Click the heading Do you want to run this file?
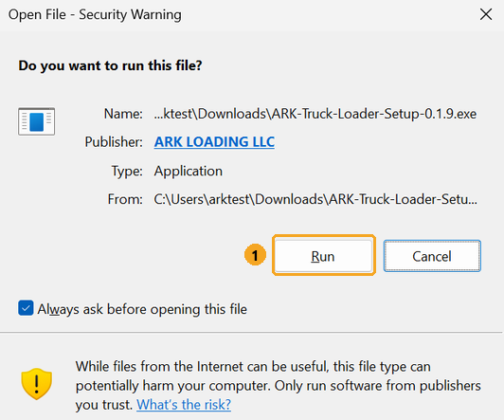The height and width of the screenshot is (420, 504). 110,65
